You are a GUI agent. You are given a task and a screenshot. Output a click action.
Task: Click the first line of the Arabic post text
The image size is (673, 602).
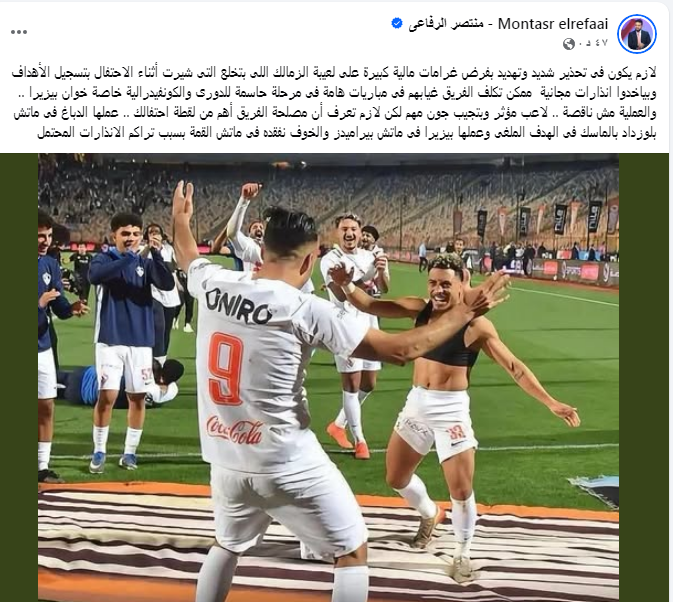pyautogui.click(x=334, y=73)
